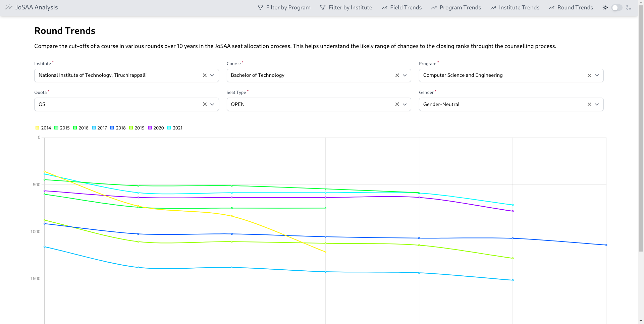Clear the Course field using X icon
644x324 pixels.
pos(397,75)
